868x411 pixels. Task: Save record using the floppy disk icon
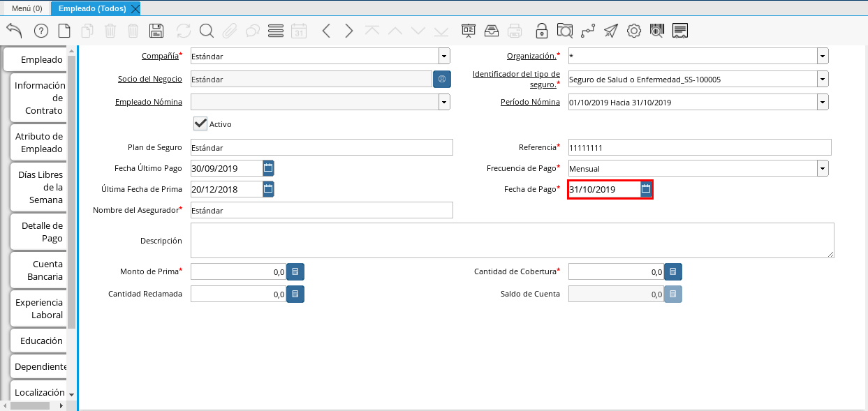[156, 31]
